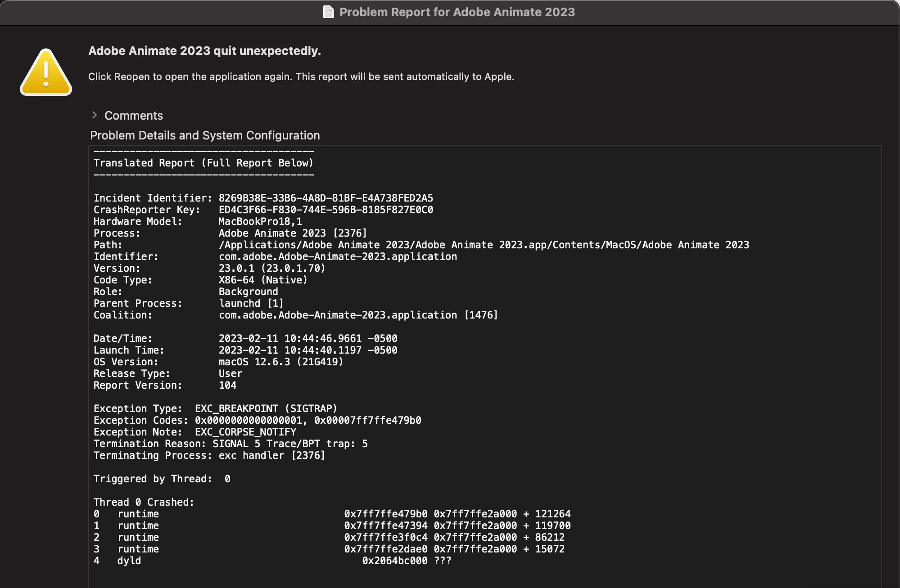Click the EXC_BREAKPOINT (SIGTRAP) exception type text
The height and width of the screenshot is (588, 900).
pos(266,408)
